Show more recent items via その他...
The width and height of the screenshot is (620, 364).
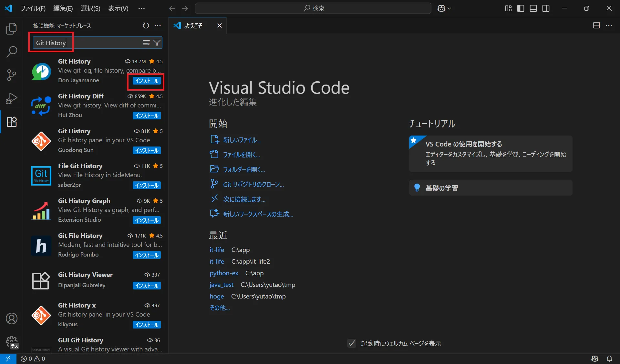(220, 308)
